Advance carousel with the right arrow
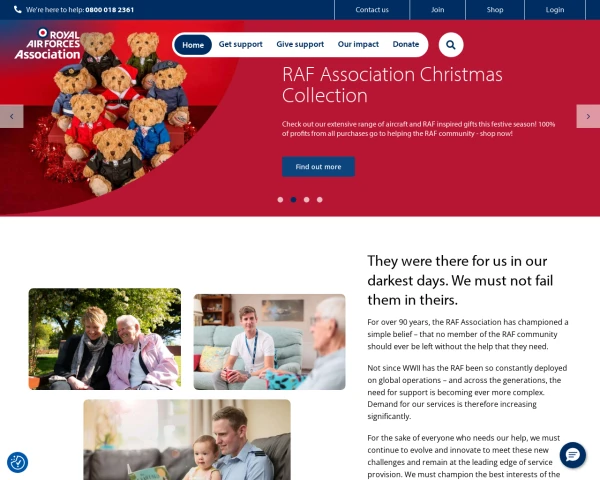600x480 pixels. [x=588, y=116]
